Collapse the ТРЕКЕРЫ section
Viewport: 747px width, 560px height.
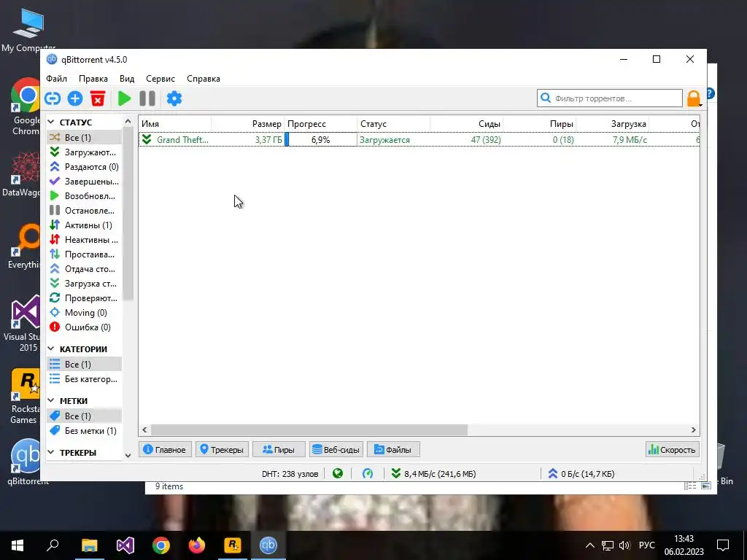pyautogui.click(x=51, y=452)
